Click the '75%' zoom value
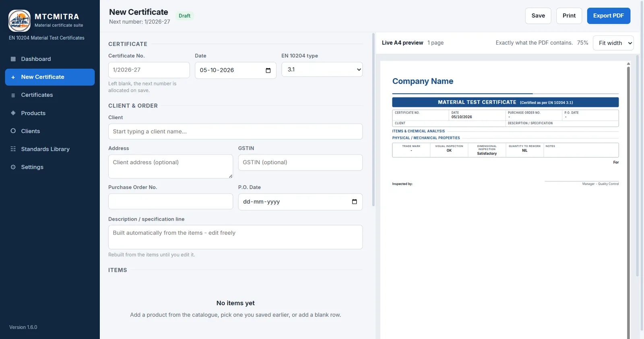The width and height of the screenshot is (644, 339). click(x=582, y=43)
